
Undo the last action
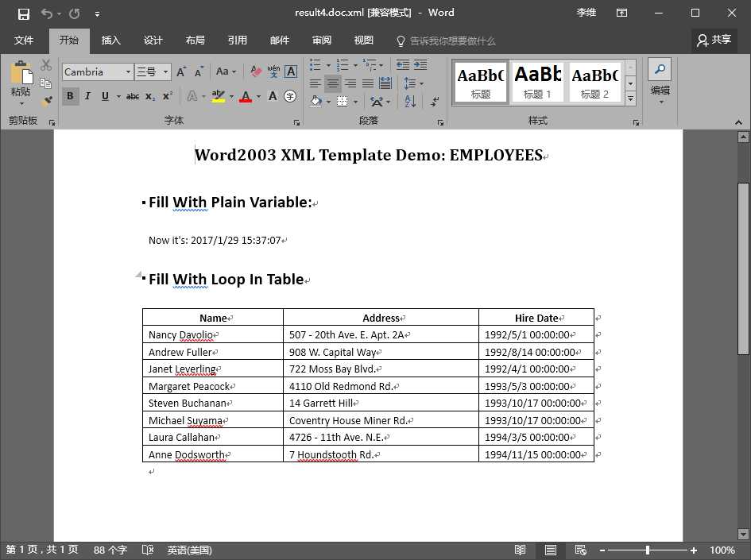coord(46,14)
